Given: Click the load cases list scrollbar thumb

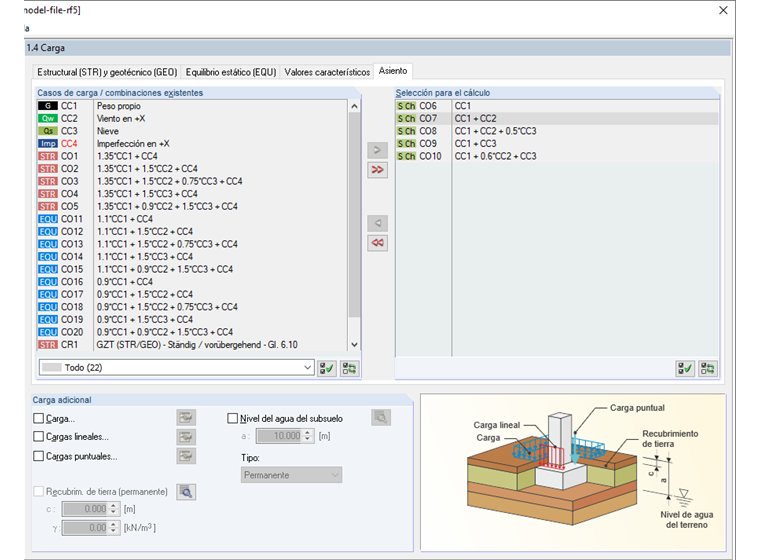Looking at the screenshot, I should tap(354, 216).
